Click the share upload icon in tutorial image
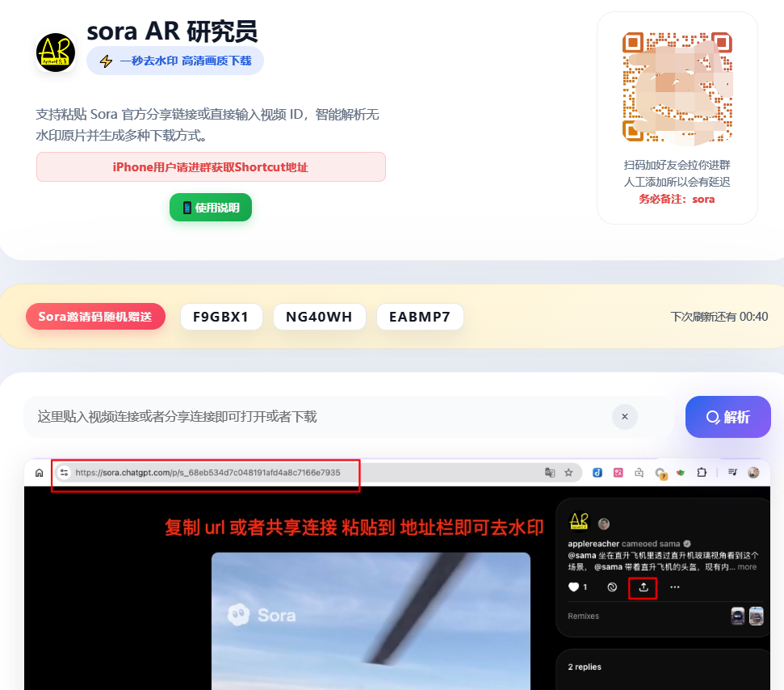Image resolution: width=784 pixels, height=690 pixels. click(643, 587)
